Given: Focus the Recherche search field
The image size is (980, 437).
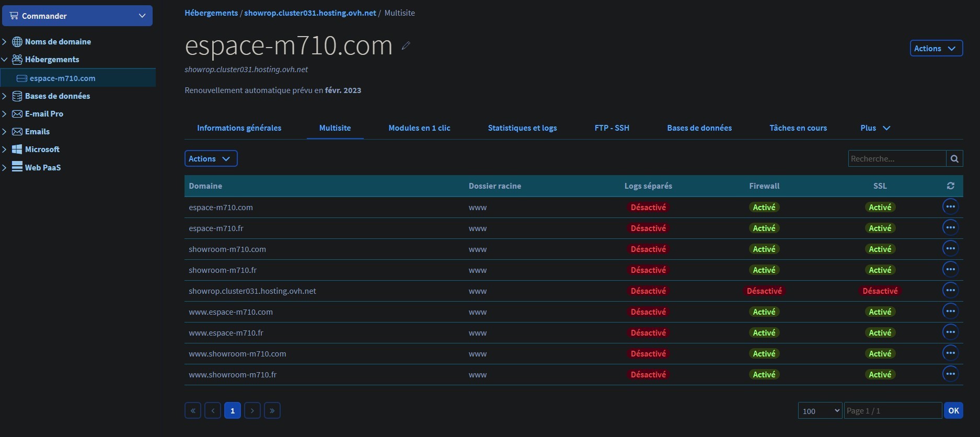Looking at the screenshot, I should coord(897,158).
